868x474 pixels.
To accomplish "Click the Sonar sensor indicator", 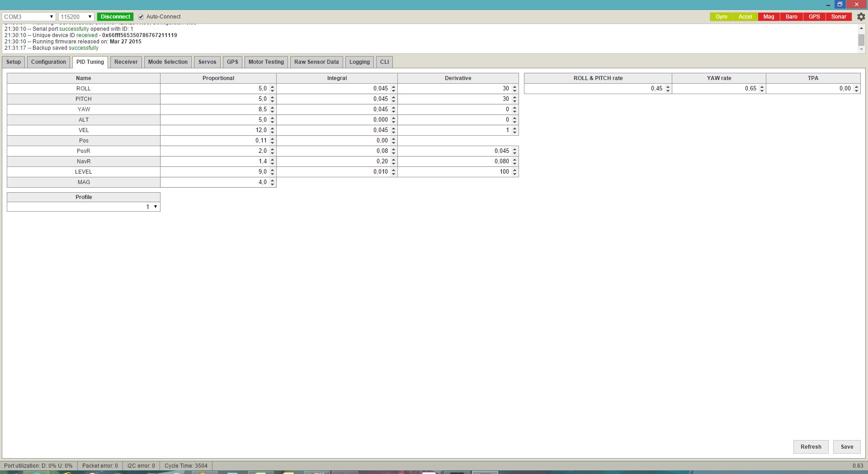I will click(x=839, y=17).
